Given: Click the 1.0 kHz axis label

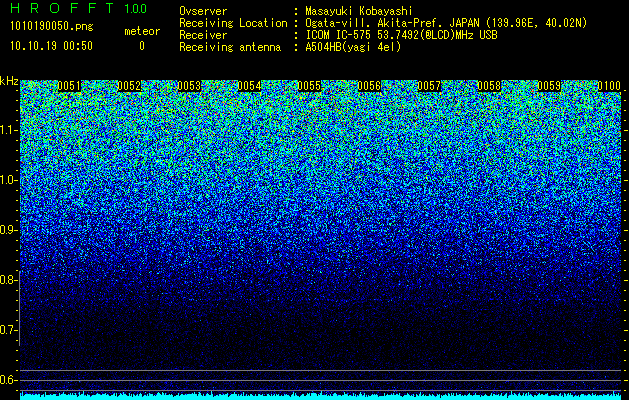Looking at the screenshot, I should [x=8, y=180].
